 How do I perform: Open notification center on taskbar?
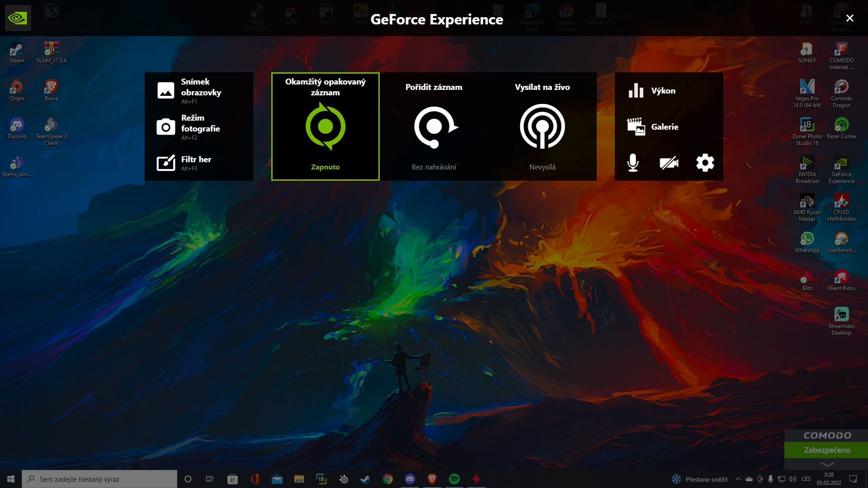(853, 479)
